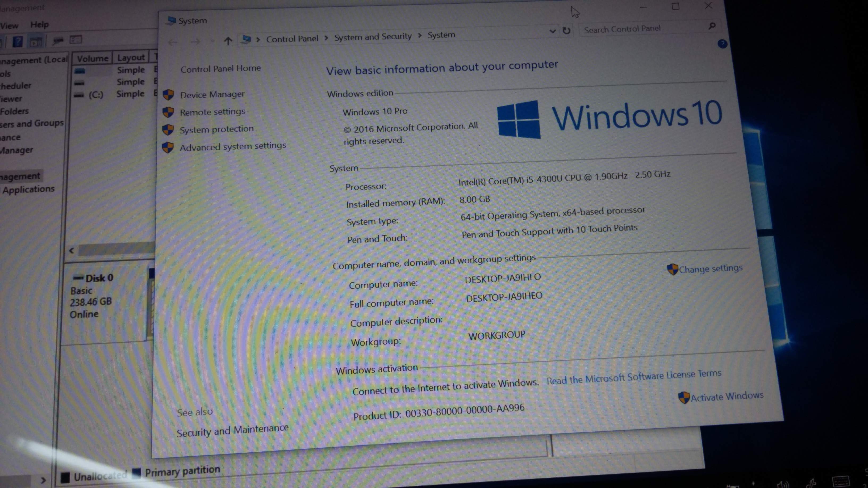Image resolution: width=868 pixels, height=488 pixels.
Task: Open recent locations dropdown arrow
Action: [x=212, y=41]
